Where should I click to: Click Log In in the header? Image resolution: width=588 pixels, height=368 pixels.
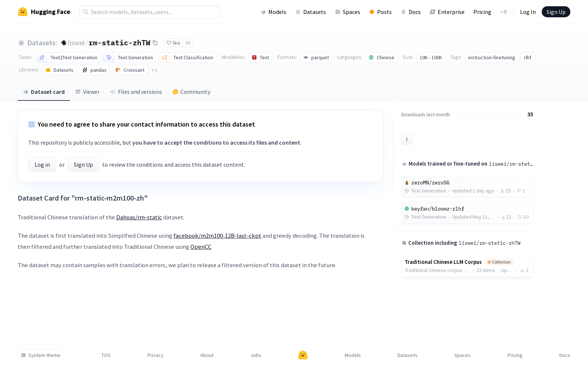click(x=528, y=12)
